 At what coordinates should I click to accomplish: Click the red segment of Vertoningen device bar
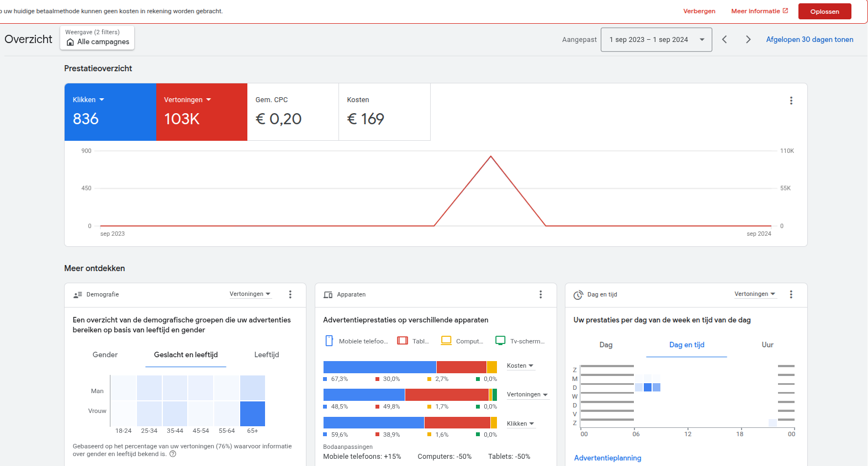pos(447,395)
